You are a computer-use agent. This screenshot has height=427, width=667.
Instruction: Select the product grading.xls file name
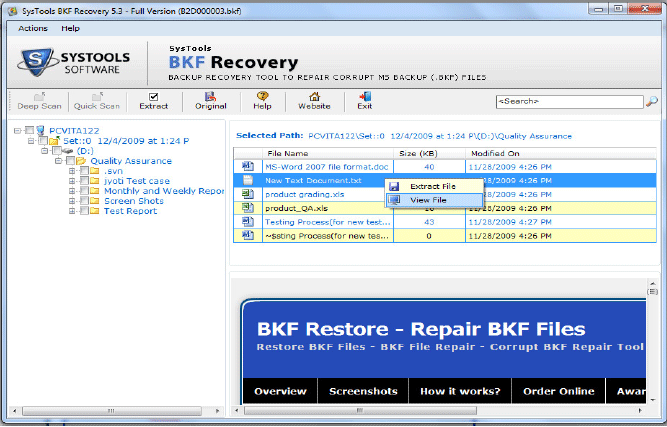click(x=305, y=194)
